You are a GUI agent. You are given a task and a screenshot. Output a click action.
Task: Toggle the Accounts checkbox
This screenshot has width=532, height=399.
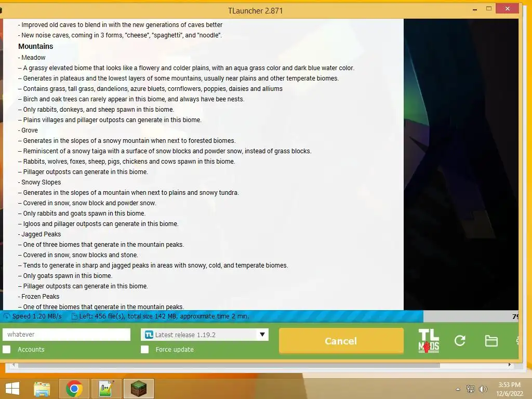6,350
